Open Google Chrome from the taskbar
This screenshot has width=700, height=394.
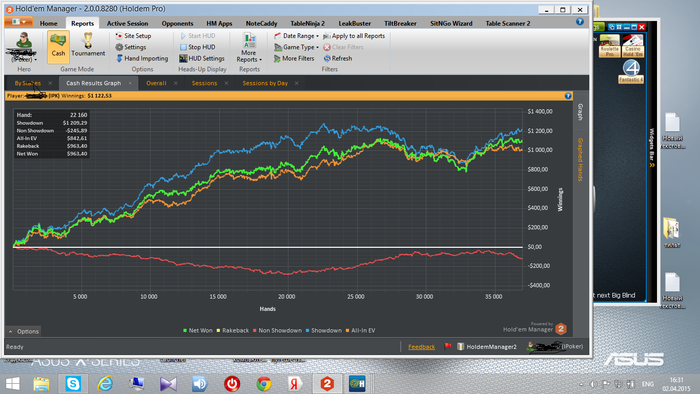point(264,384)
